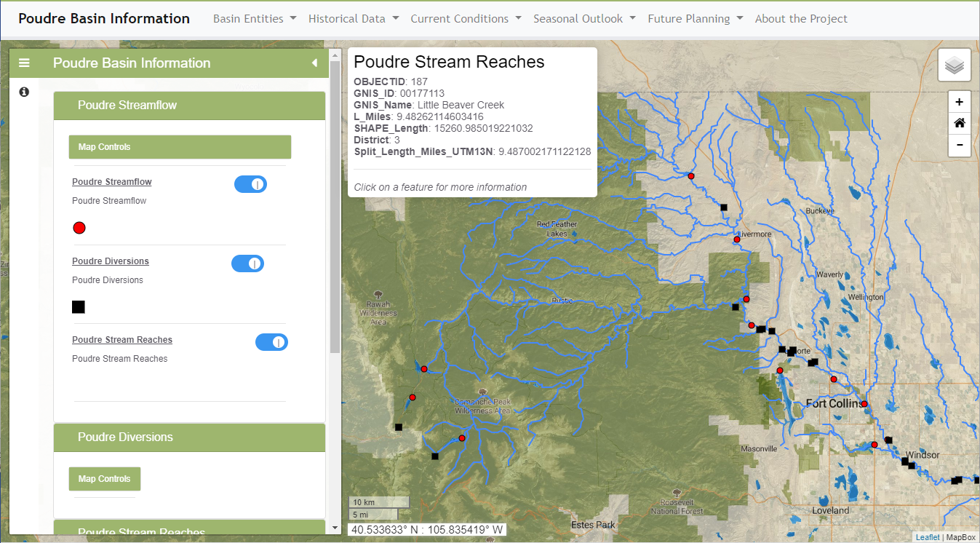Collapse sidebar using the left arrow icon
Image resolution: width=980 pixels, height=543 pixels.
[314, 63]
